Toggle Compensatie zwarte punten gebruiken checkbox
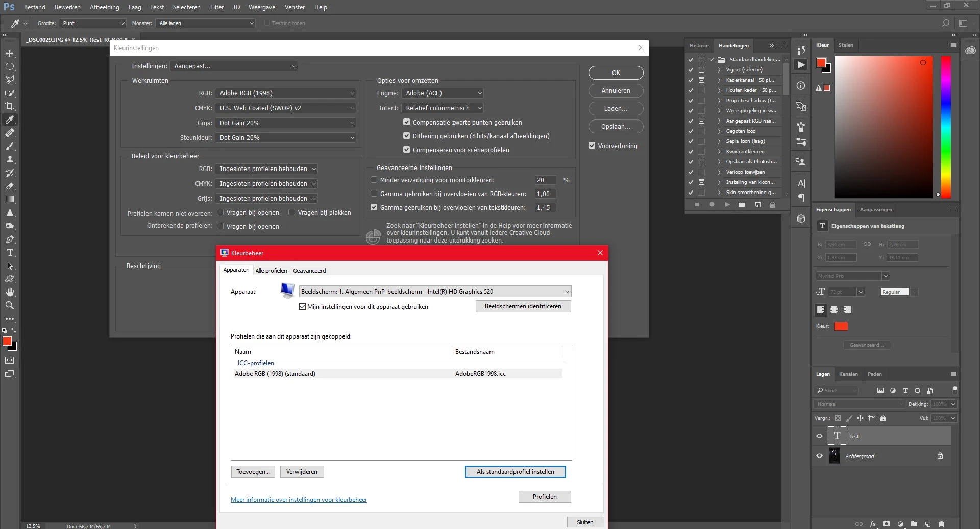Viewport: 980px width, 529px height. (x=406, y=122)
